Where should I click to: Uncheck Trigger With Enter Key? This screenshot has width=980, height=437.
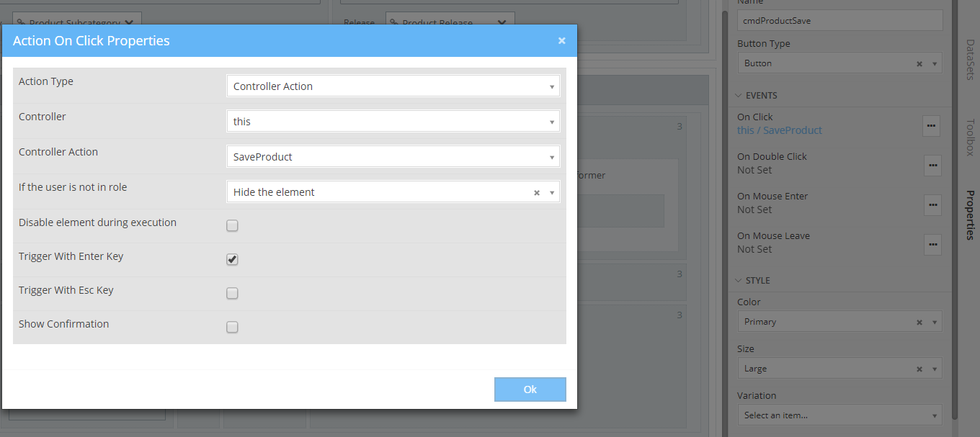232,259
